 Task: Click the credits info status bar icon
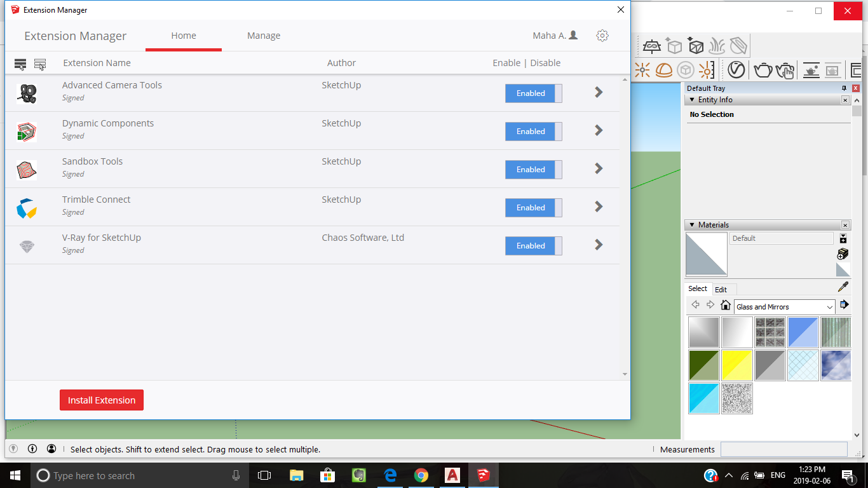(32, 449)
